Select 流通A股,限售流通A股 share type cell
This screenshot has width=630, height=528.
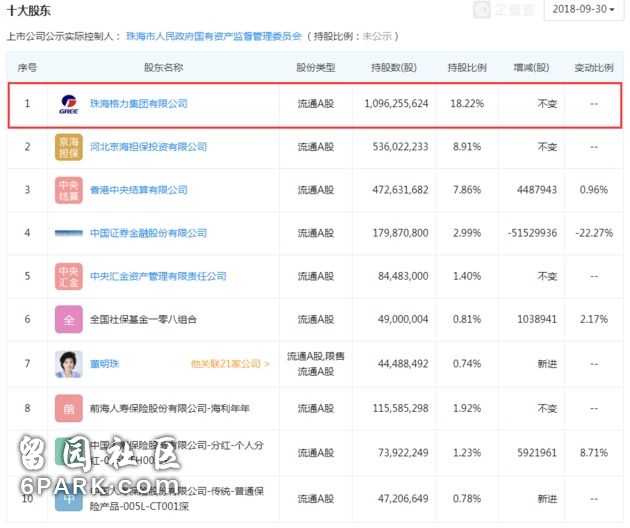point(316,364)
